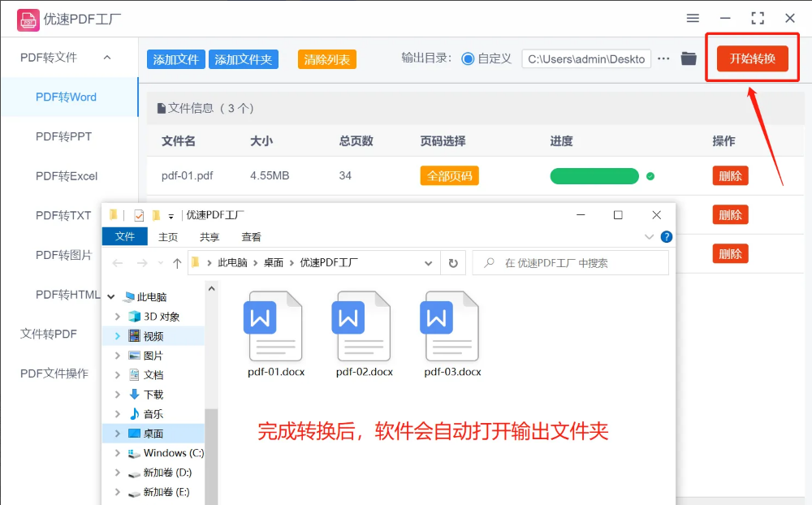The width and height of the screenshot is (812, 505).
Task: Open the address bar history dropdown
Action: 429,263
